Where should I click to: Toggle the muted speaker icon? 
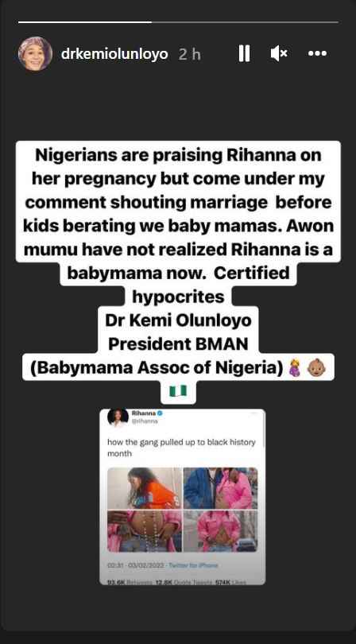click(x=279, y=53)
